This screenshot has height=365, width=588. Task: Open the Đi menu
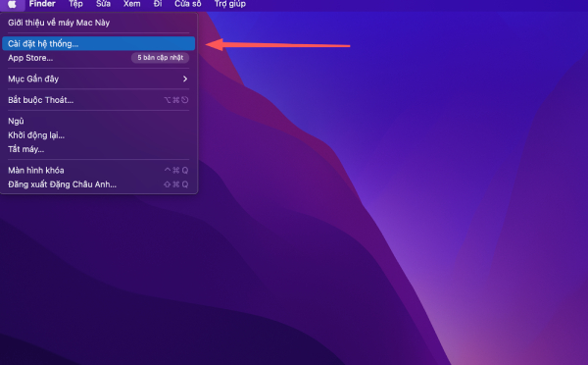pos(158,4)
